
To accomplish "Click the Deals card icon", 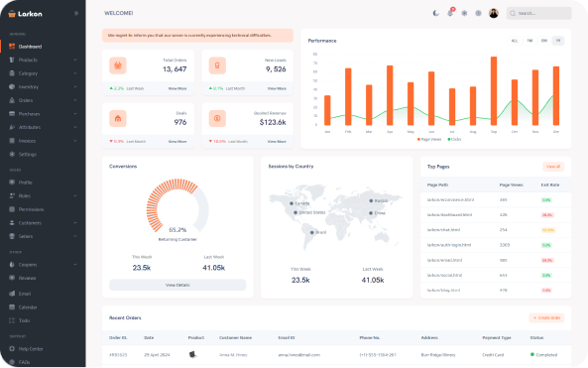I will [x=118, y=119].
